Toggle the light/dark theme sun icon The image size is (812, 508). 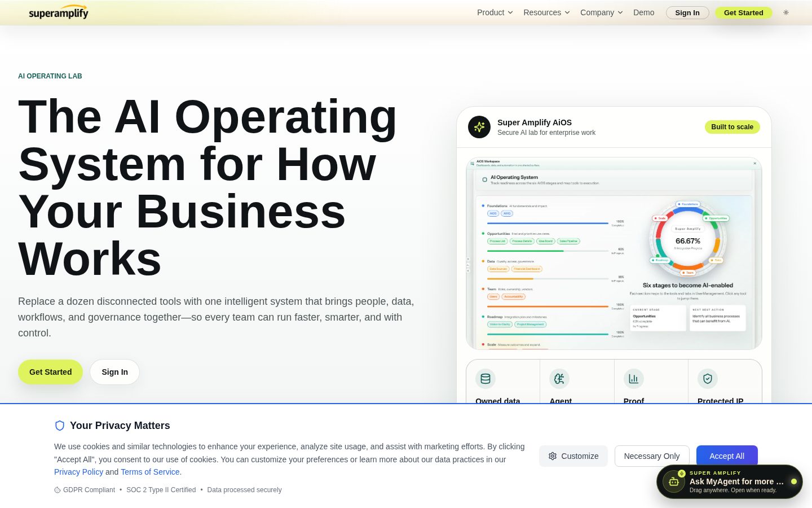coord(786,12)
